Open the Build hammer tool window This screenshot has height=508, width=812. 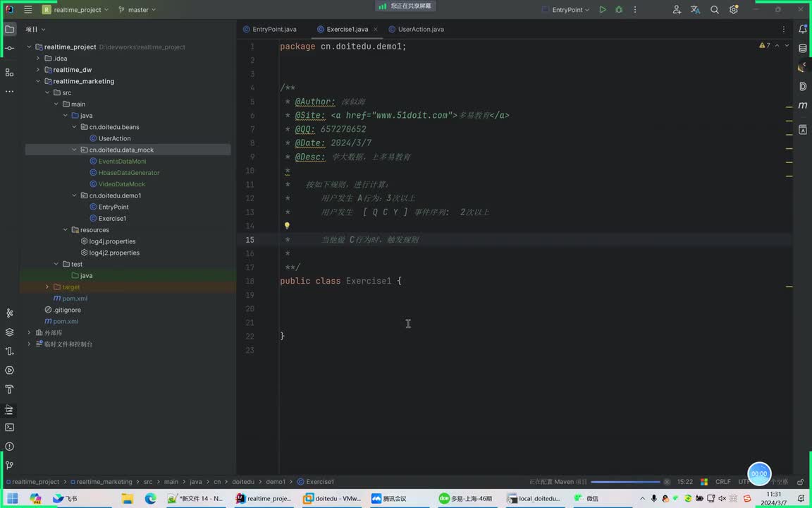pyautogui.click(x=9, y=389)
